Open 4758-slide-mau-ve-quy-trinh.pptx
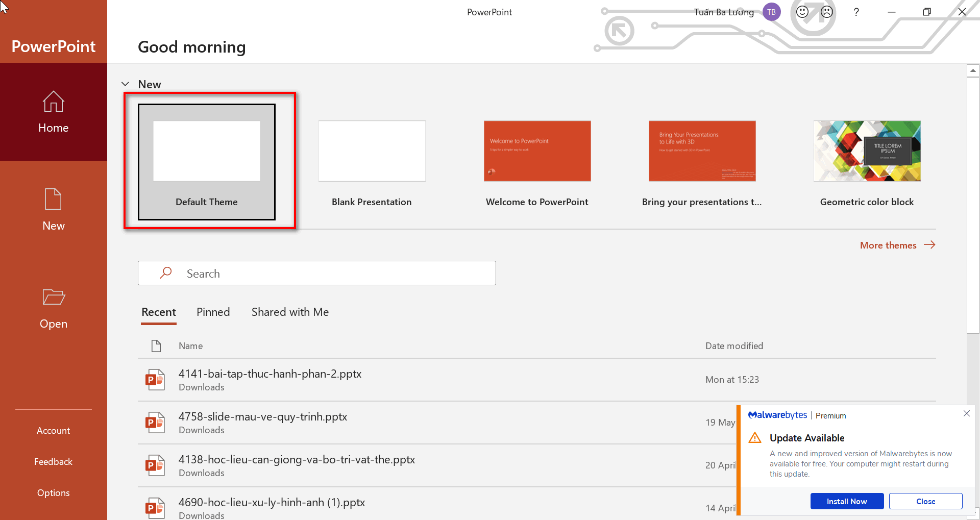 (x=437, y=423)
